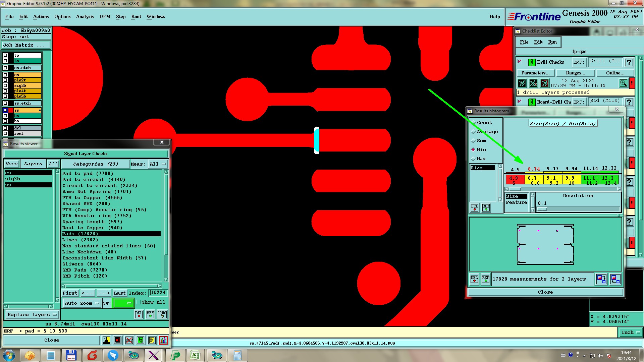Click first zoom-to-feature icon in histogram footer
The image size is (644, 362).
pos(601,279)
